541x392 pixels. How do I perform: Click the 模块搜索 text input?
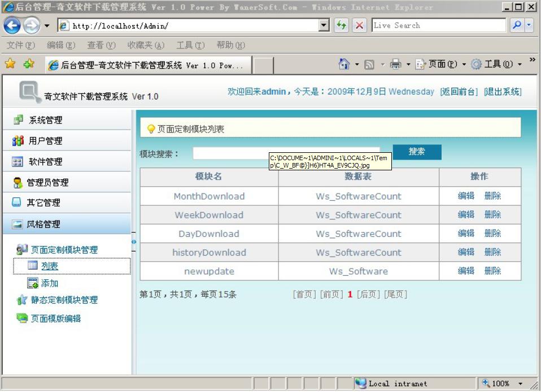286,153
